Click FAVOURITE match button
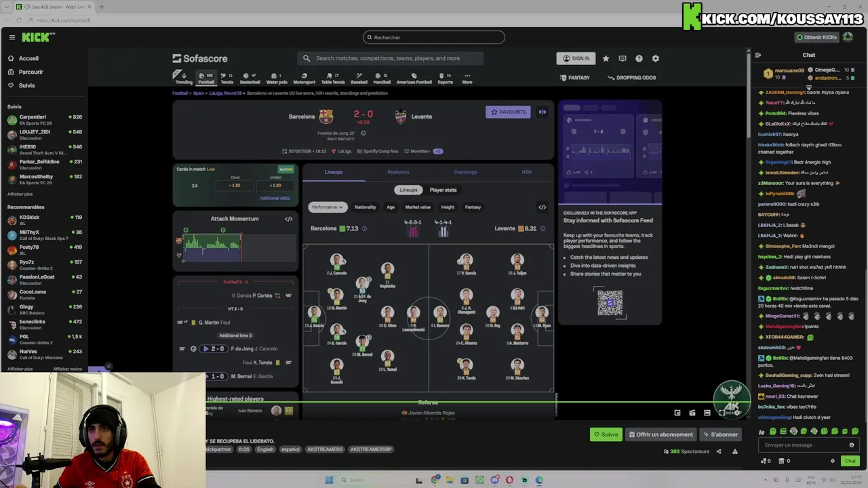This screenshot has height=488, width=868. pyautogui.click(x=508, y=112)
